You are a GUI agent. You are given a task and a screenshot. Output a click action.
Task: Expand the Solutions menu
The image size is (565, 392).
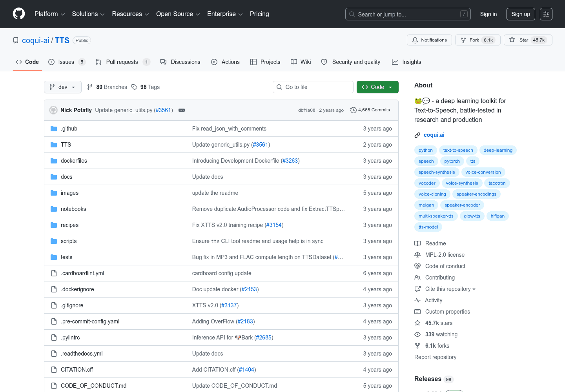click(x=88, y=14)
